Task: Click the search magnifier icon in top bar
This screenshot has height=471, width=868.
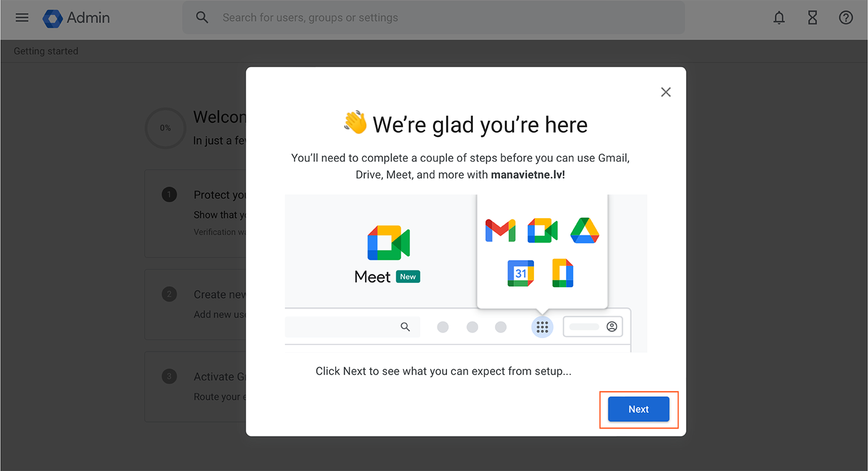Action: [x=202, y=18]
